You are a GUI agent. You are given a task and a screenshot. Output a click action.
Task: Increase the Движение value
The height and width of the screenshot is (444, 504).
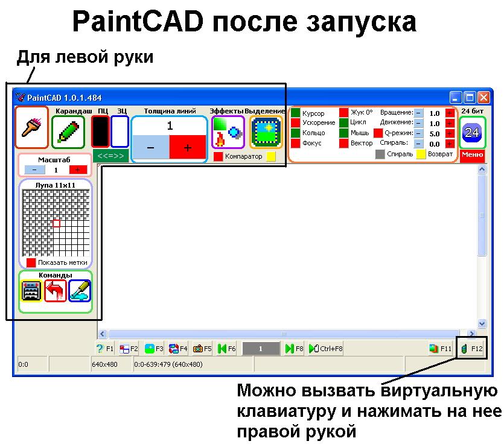point(450,124)
